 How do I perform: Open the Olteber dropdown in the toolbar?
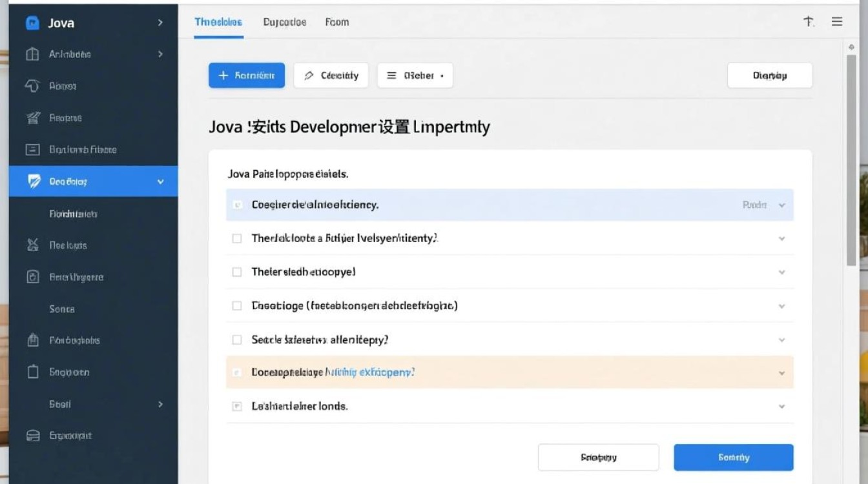click(x=415, y=76)
